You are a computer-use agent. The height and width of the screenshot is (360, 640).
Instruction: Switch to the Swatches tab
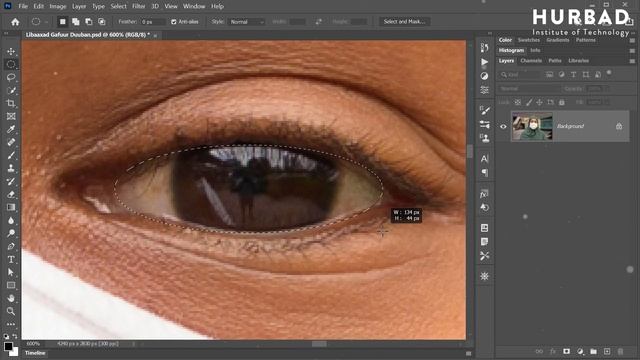[529, 40]
